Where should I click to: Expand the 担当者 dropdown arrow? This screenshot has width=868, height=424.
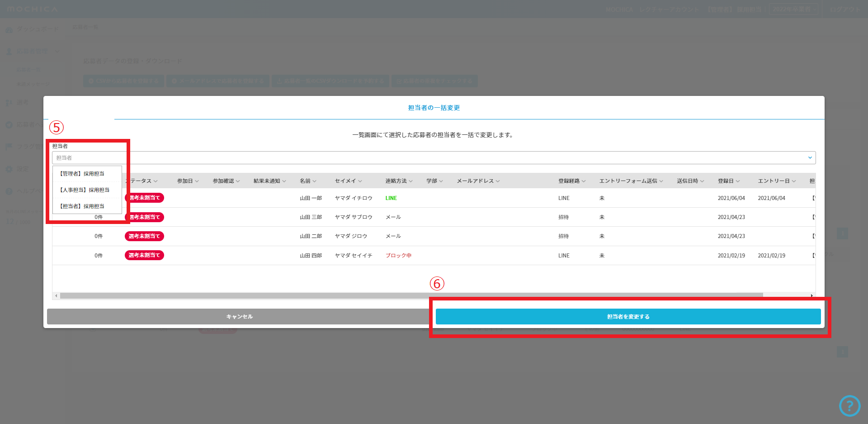[810, 157]
